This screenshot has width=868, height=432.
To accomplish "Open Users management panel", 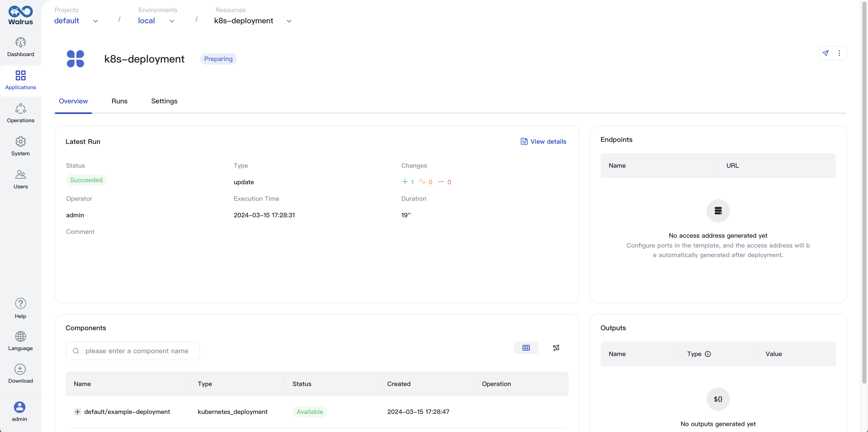I will click(x=20, y=178).
